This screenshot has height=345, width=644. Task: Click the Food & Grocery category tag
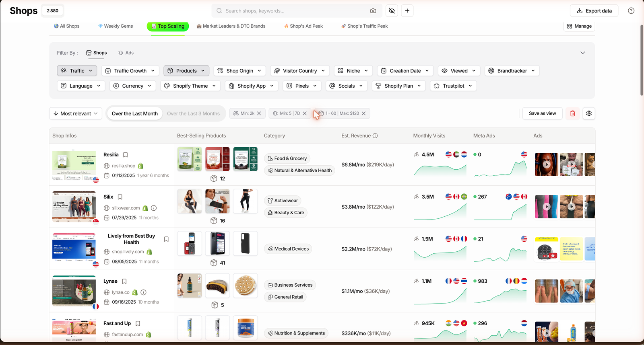click(287, 158)
